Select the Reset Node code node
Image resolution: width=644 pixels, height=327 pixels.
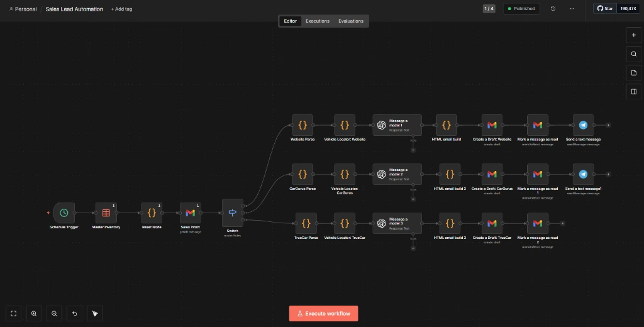coord(152,213)
